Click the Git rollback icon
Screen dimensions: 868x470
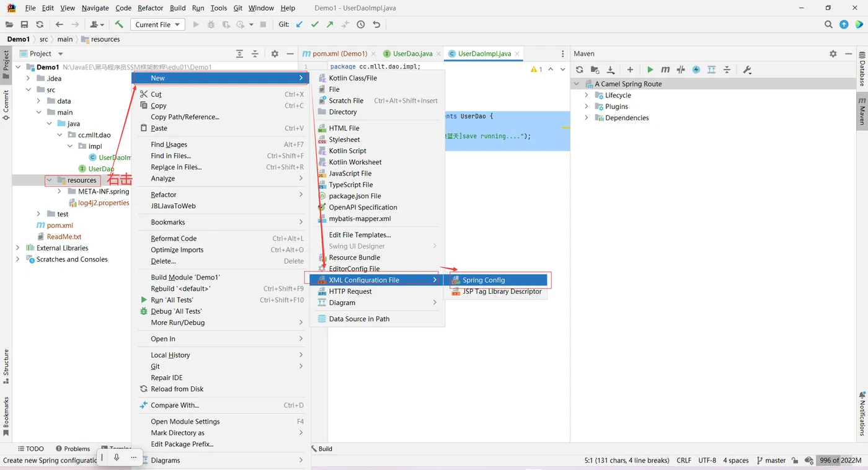coord(376,24)
